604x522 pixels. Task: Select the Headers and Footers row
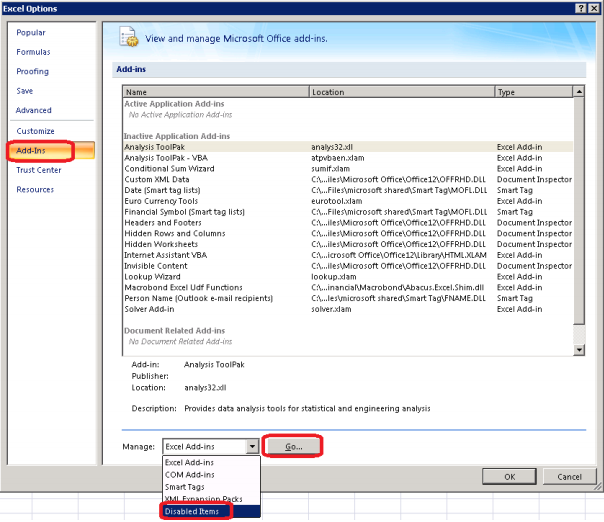pyautogui.click(x=348, y=223)
